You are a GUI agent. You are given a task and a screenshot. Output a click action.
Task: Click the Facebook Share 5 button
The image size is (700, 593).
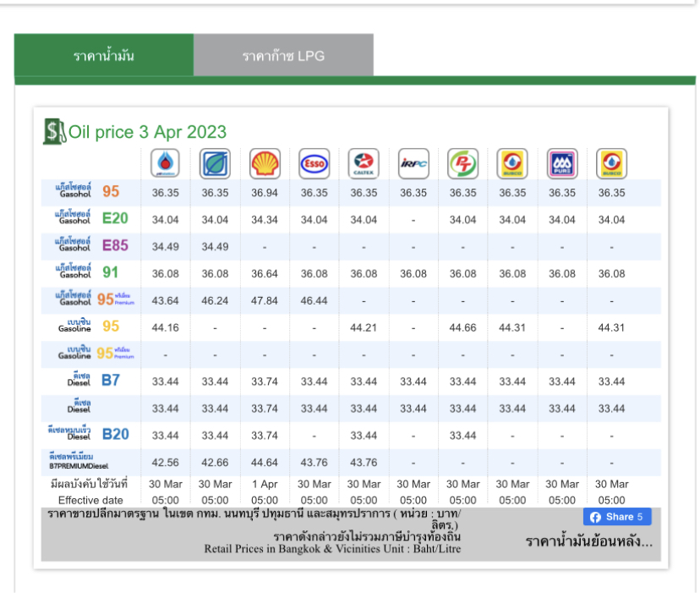(617, 517)
